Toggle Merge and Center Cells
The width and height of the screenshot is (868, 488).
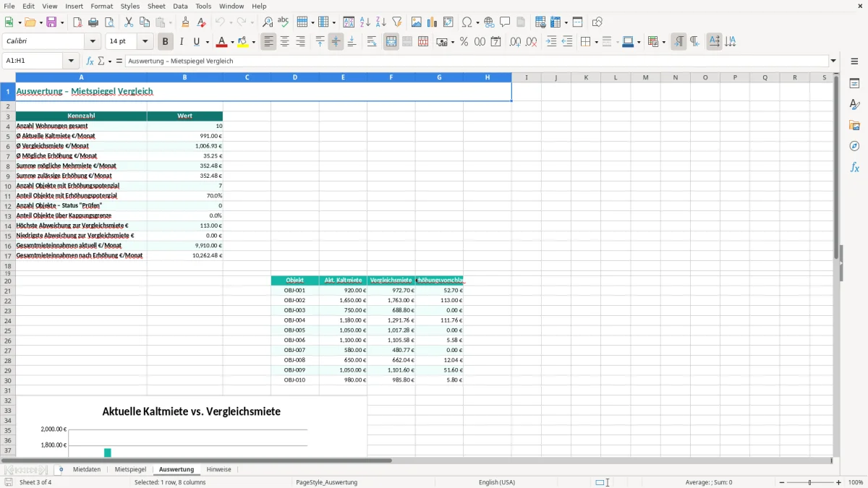click(x=391, y=42)
